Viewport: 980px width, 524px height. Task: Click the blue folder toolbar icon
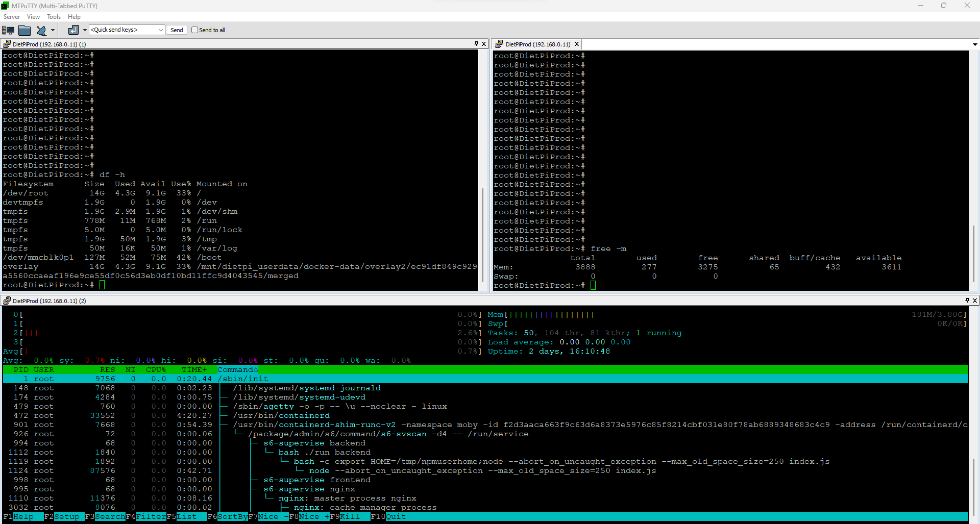click(24, 30)
